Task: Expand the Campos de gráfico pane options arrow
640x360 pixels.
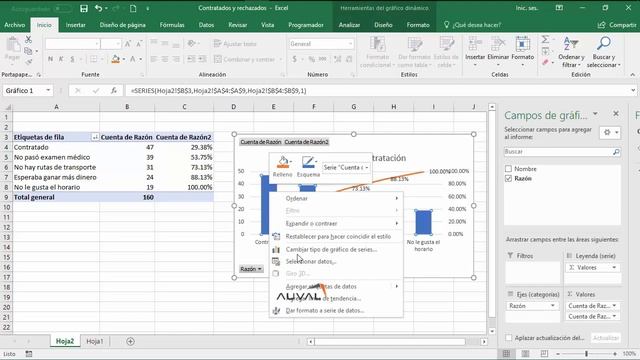Action: 595,114
